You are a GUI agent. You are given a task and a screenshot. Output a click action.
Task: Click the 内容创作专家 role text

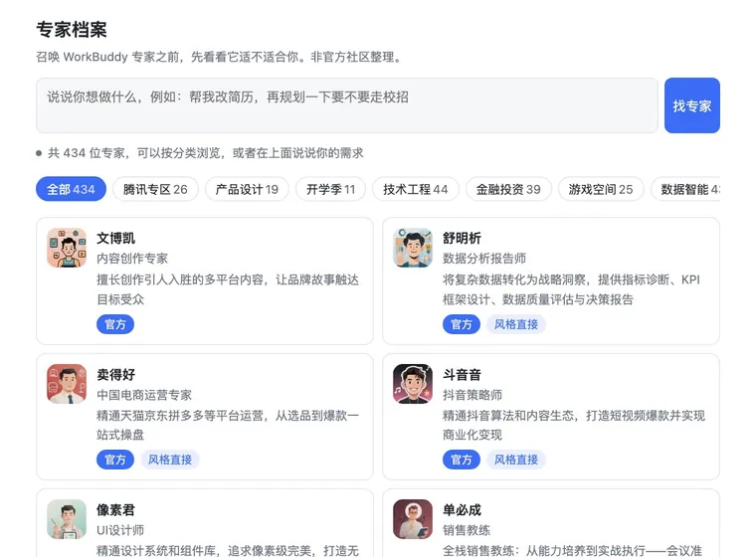point(132,259)
